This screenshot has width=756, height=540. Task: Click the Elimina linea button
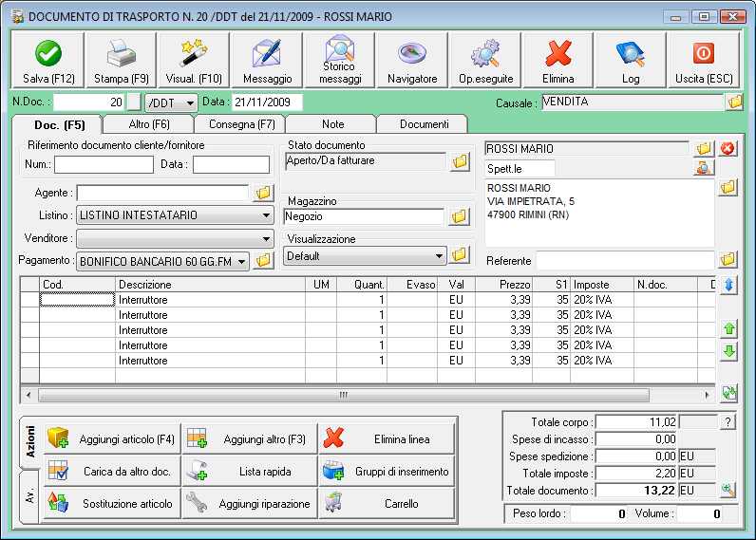pos(387,438)
